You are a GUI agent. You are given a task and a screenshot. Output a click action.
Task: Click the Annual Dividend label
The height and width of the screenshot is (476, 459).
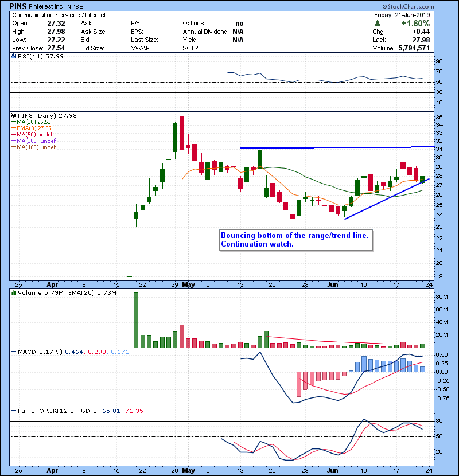coord(205,32)
